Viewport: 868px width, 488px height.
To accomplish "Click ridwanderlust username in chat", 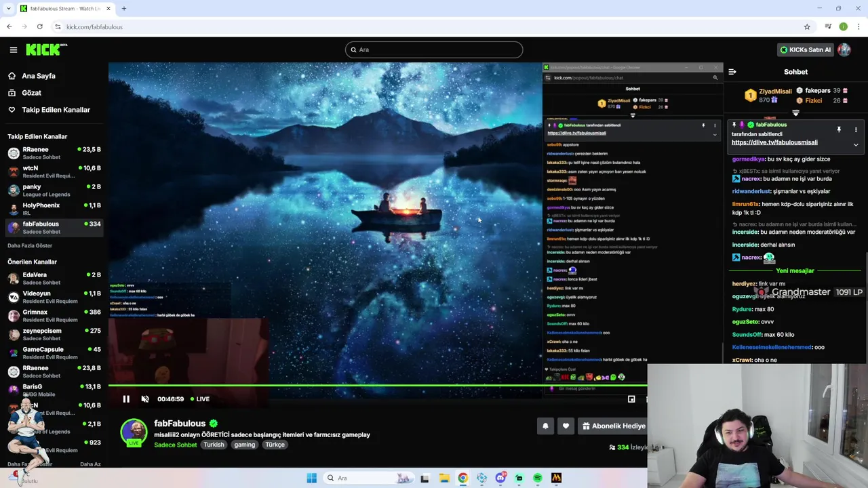I will pos(751,192).
